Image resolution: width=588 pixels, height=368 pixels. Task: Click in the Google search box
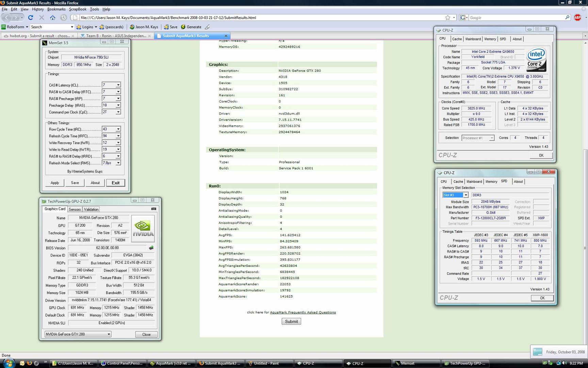[x=517, y=17]
